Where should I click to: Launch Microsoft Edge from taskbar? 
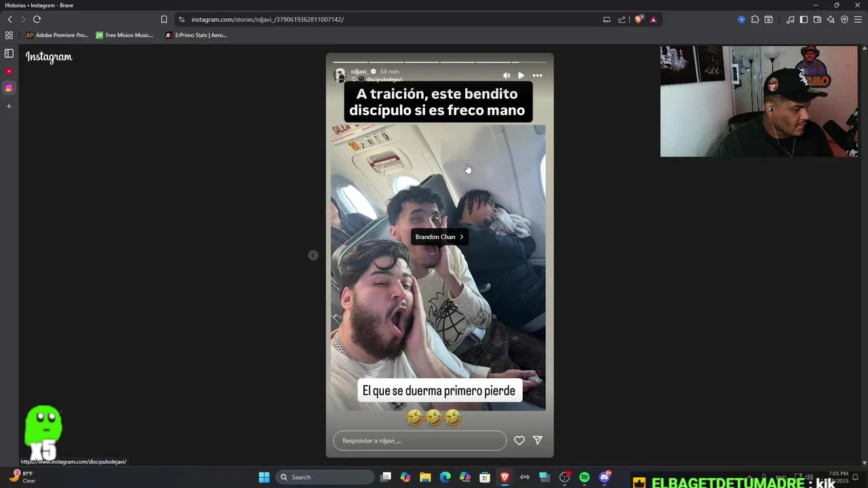tap(445, 477)
